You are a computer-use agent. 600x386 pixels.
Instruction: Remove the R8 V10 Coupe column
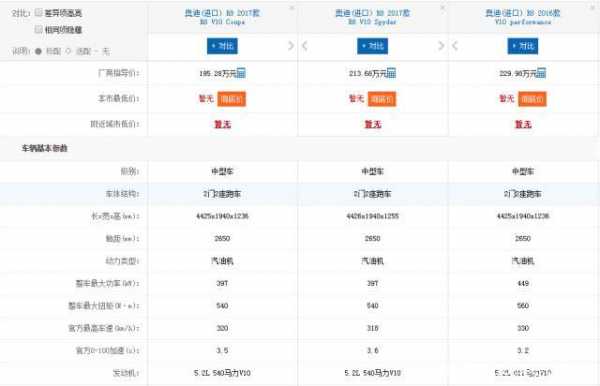tap(292, 8)
